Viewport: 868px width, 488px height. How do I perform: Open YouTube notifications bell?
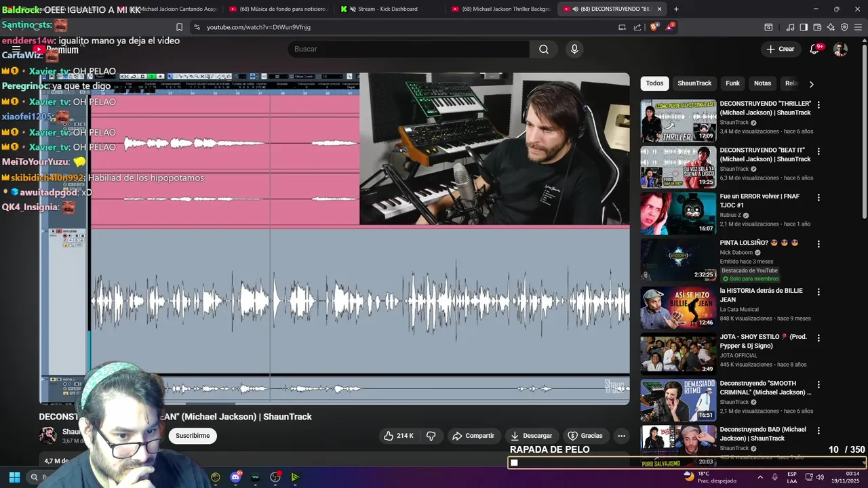coord(815,49)
